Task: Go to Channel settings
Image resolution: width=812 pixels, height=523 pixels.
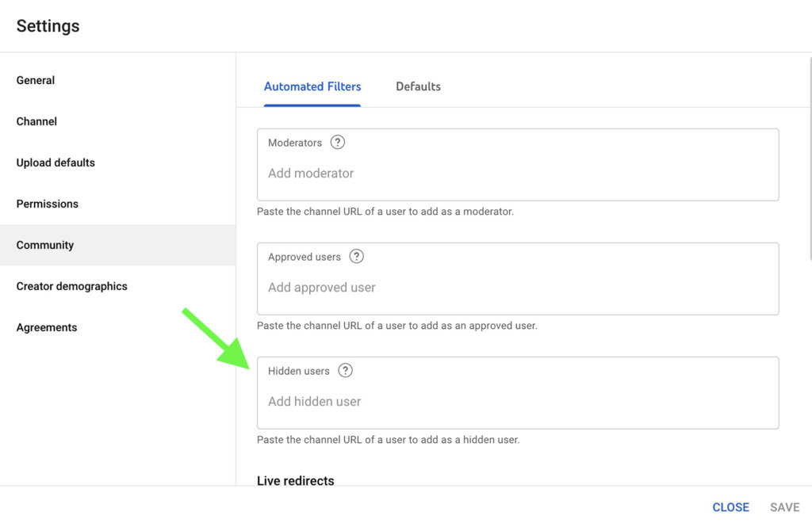Action: pyautogui.click(x=36, y=121)
